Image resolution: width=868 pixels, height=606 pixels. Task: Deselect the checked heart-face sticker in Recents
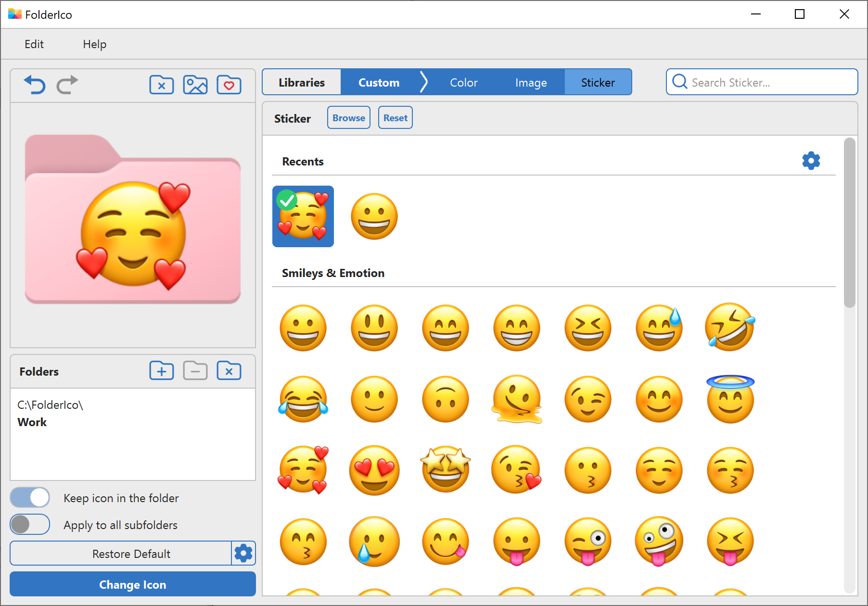tap(303, 216)
